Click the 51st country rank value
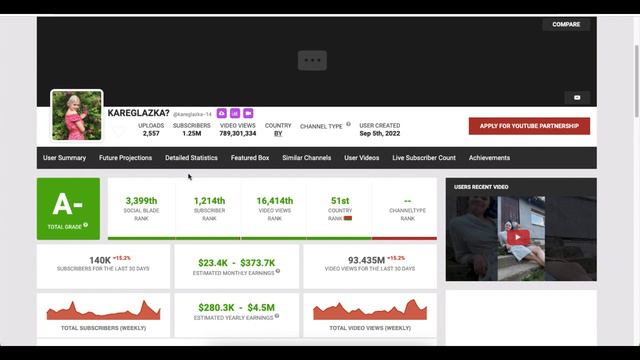 pyautogui.click(x=340, y=201)
